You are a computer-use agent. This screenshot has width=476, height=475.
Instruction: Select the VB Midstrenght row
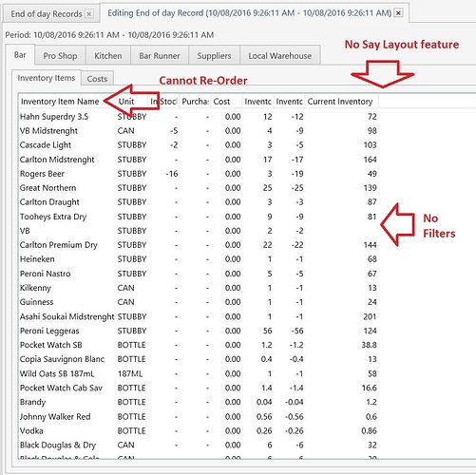tap(199, 131)
